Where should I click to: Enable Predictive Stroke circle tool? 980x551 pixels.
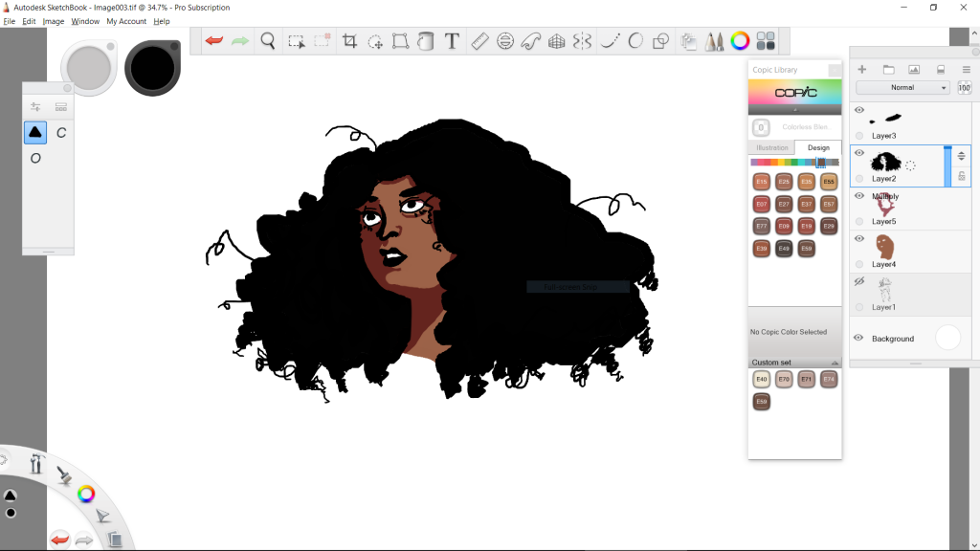point(635,41)
